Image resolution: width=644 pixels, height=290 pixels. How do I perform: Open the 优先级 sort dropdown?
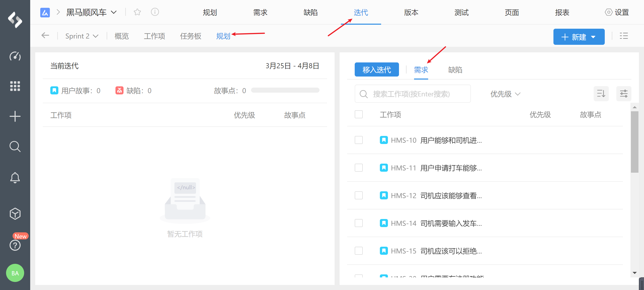(505, 94)
